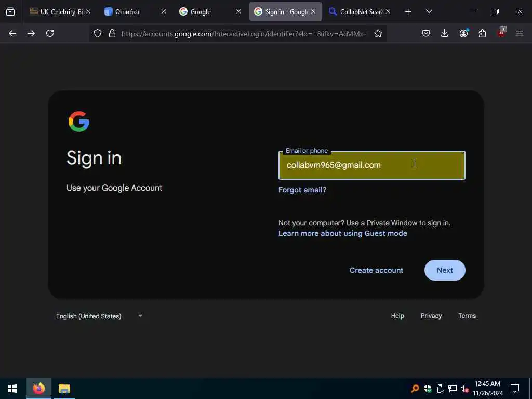Screen dimensions: 532x399
Task: Open Firefox View icon at top-left
Action: pyautogui.click(x=10, y=11)
